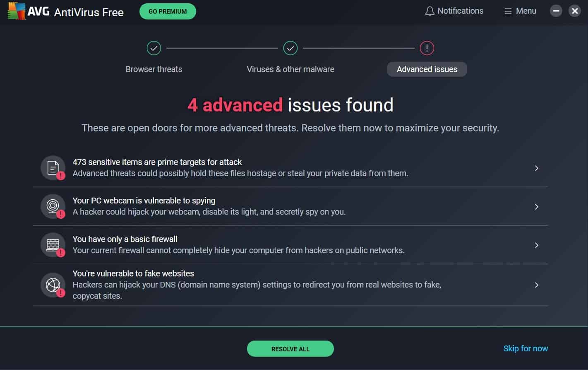Select the webcam spying issue icon

[53, 206]
